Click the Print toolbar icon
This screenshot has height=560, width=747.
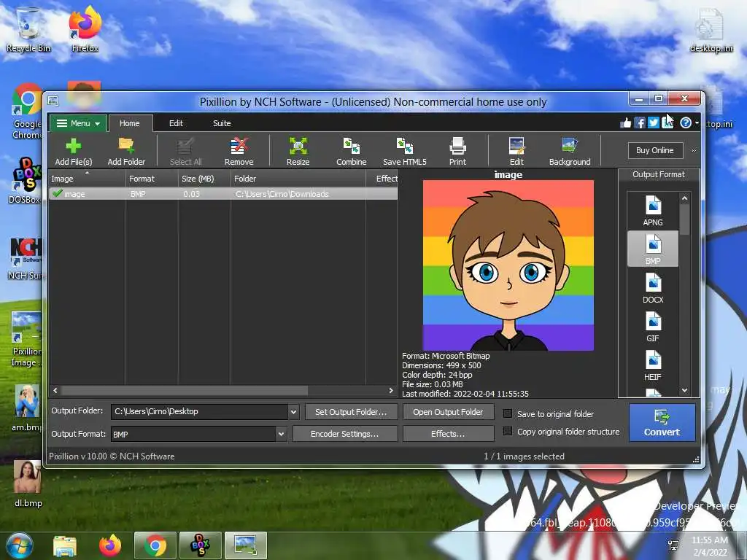point(458,152)
